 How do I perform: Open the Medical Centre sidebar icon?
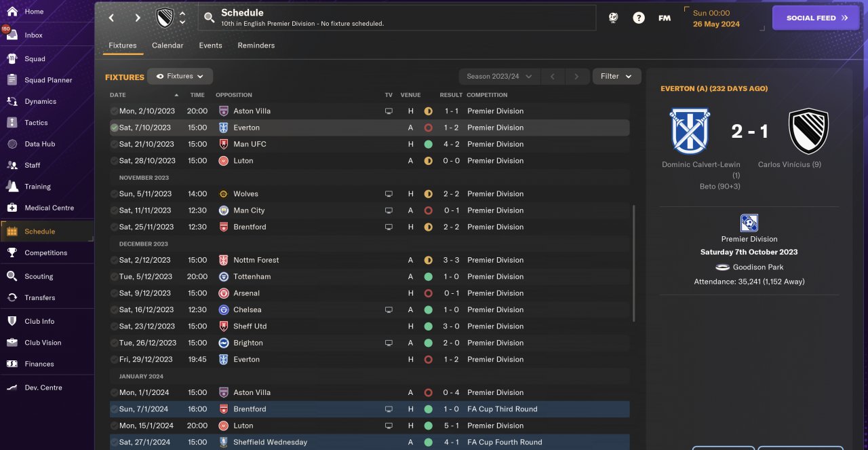coord(12,208)
